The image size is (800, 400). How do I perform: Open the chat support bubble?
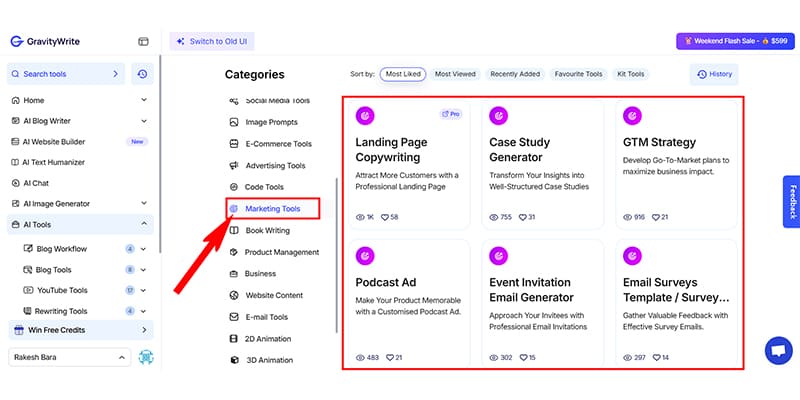778,351
